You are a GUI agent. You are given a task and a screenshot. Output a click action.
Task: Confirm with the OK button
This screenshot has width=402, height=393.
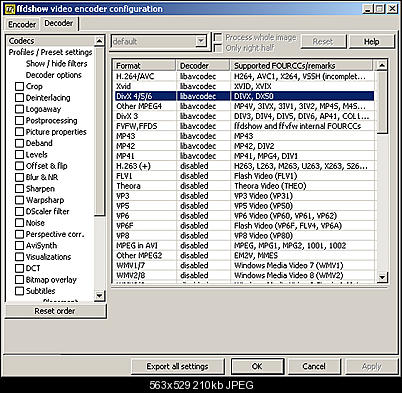pos(257,366)
